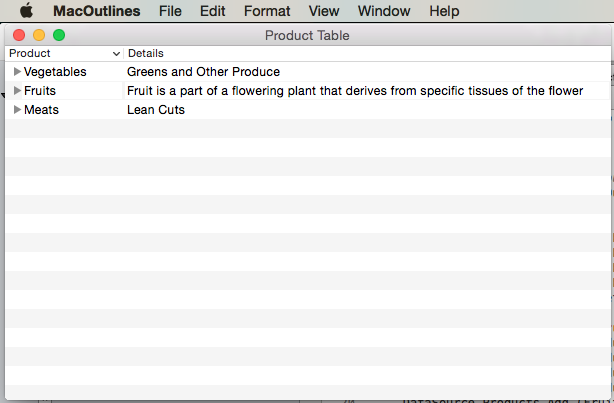Open the Apple menu
Screen dimensions: 614x403
pyautogui.click(x=27, y=11)
